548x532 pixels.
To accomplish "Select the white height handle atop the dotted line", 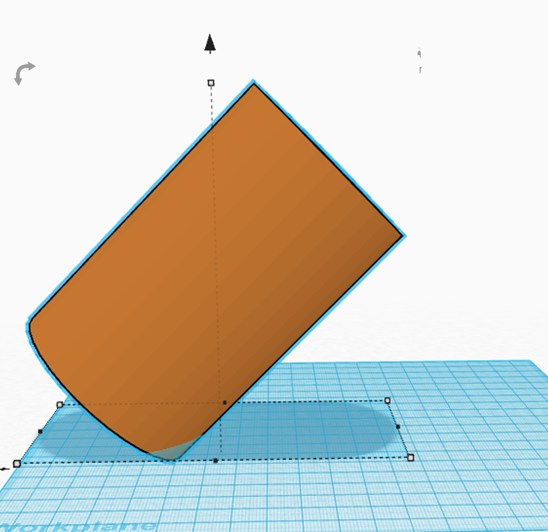I will (x=211, y=83).
